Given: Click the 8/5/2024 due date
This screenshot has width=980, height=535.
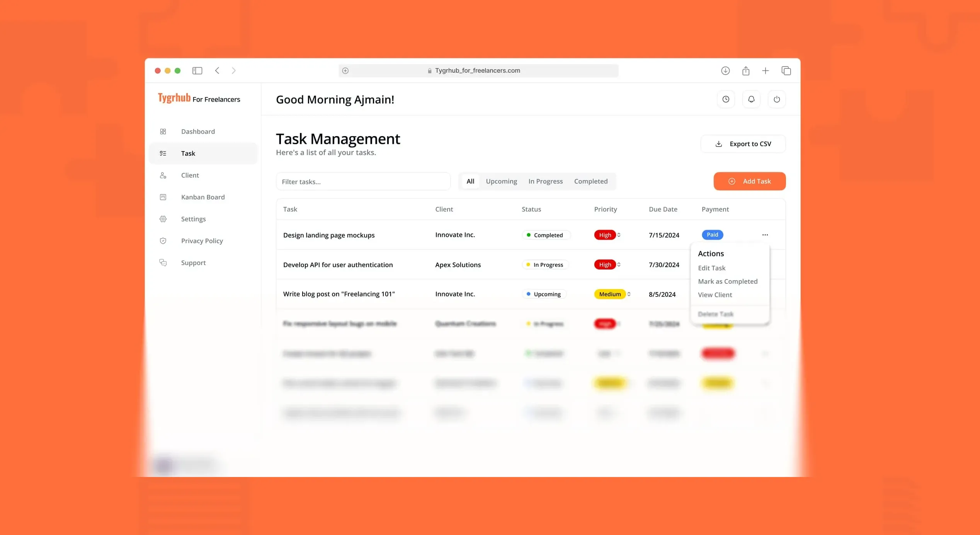Looking at the screenshot, I should [x=662, y=294].
